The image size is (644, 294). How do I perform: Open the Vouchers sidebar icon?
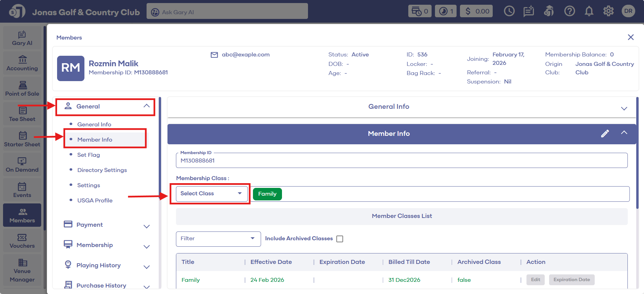coord(22,241)
